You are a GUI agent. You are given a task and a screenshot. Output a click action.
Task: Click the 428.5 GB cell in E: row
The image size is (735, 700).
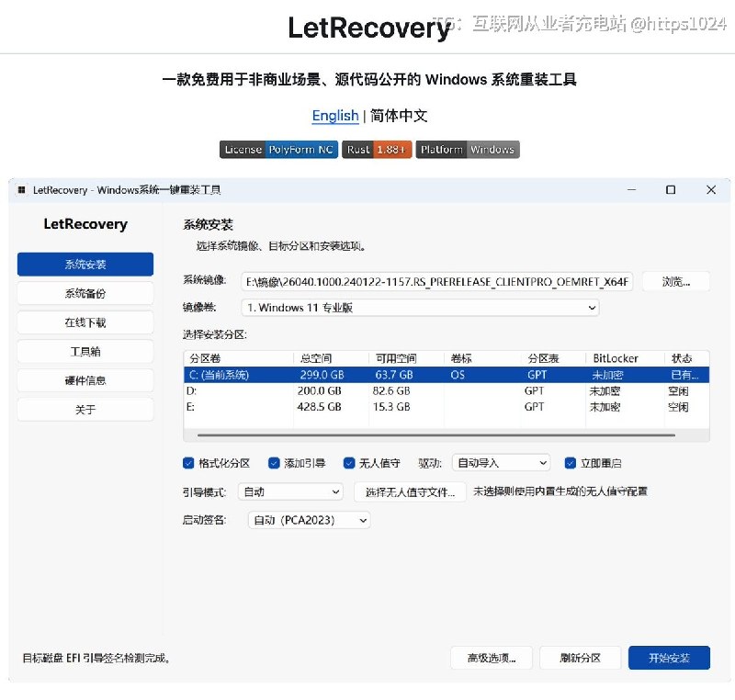(319, 407)
